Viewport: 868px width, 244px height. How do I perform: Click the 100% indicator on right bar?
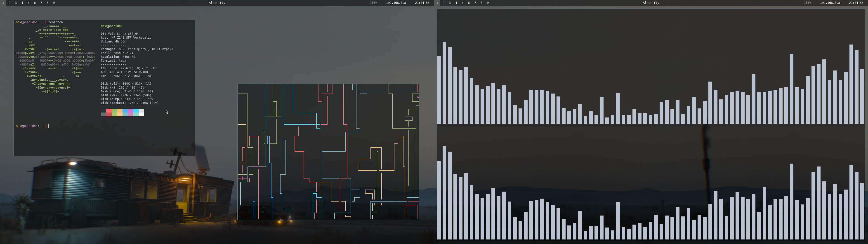(807, 3)
